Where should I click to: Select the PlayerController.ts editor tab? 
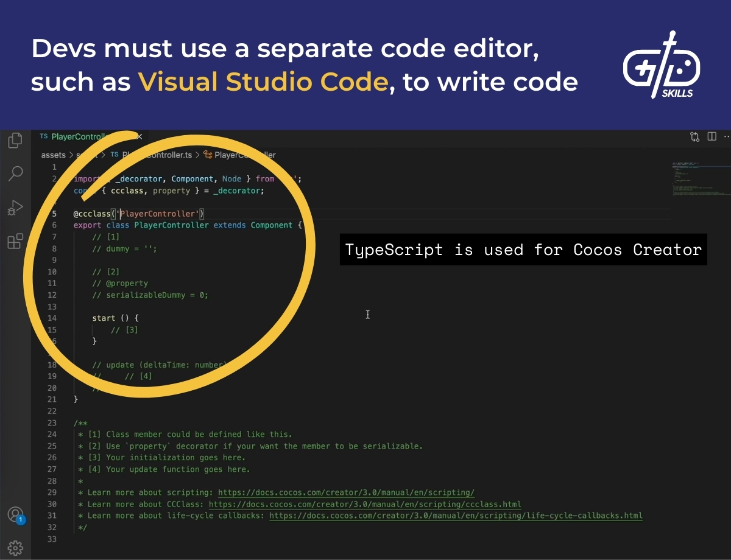click(79, 136)
